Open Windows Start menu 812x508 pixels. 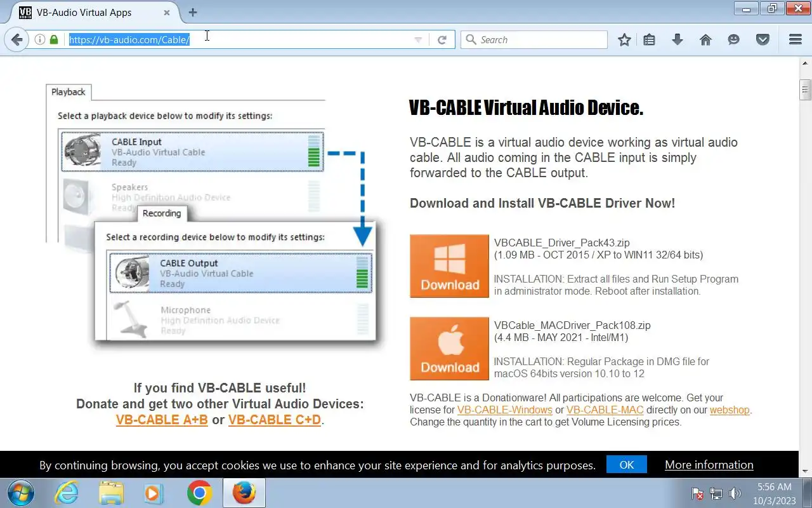[x=21, y=493]
